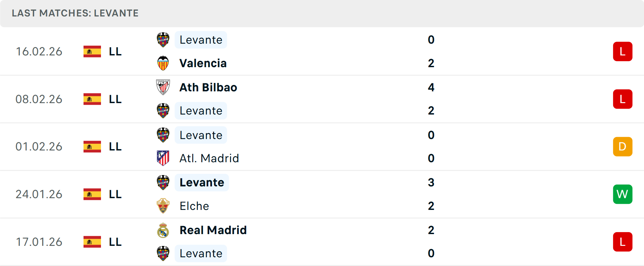
Task: Click the L badge for Real Madrid match
Action: pyautogui.click(x=623, y=242)
